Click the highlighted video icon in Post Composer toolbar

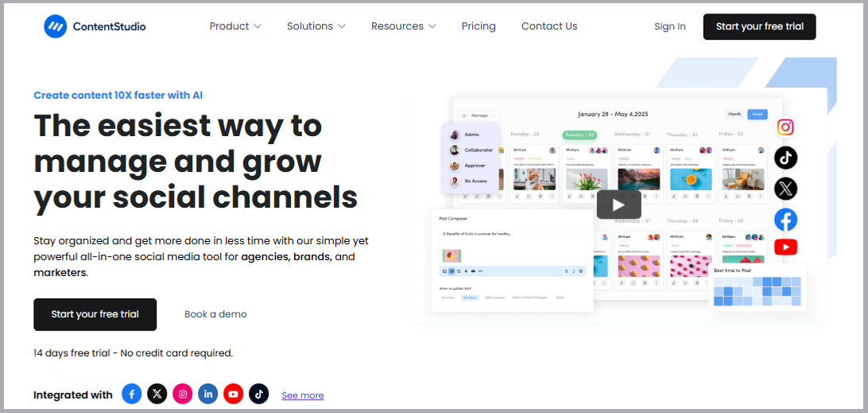(451, 271)
